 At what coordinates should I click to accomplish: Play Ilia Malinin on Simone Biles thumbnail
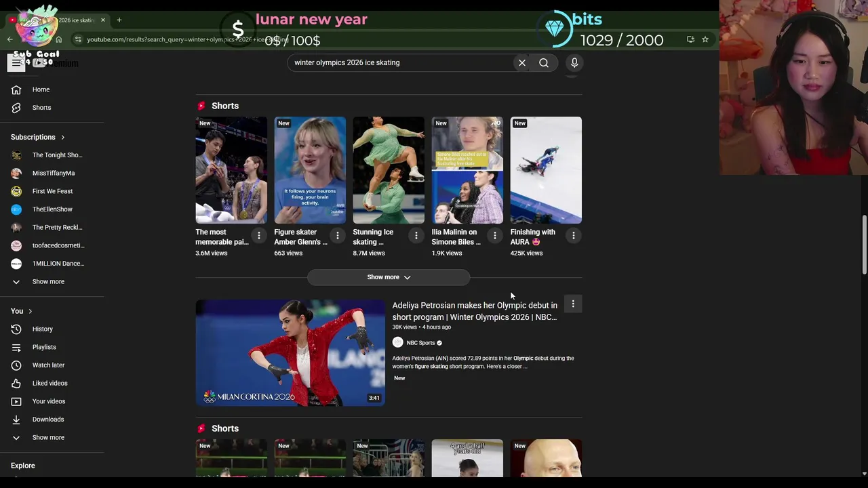pos(467,170)
